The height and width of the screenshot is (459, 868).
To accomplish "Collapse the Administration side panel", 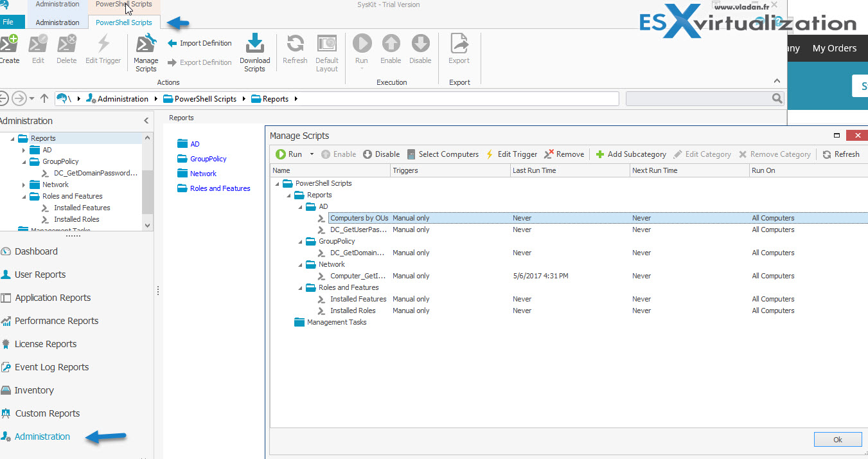I will click(x=146, y=121).
